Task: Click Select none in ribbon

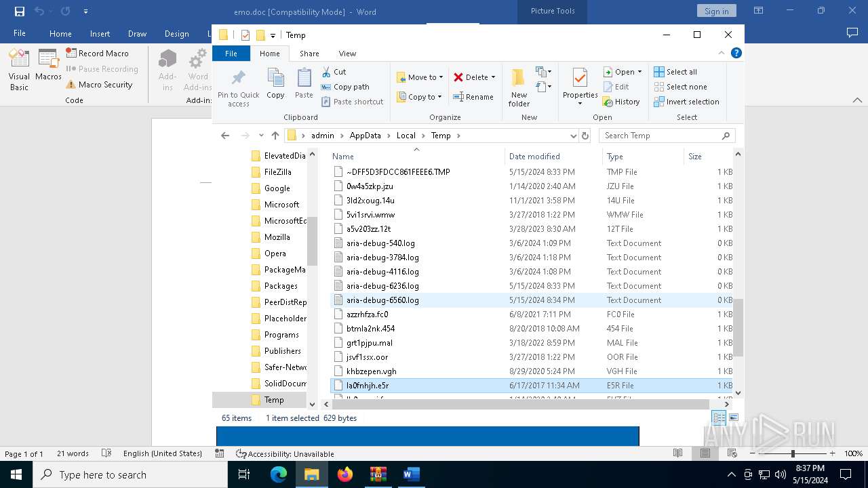Action: (680, 87)
